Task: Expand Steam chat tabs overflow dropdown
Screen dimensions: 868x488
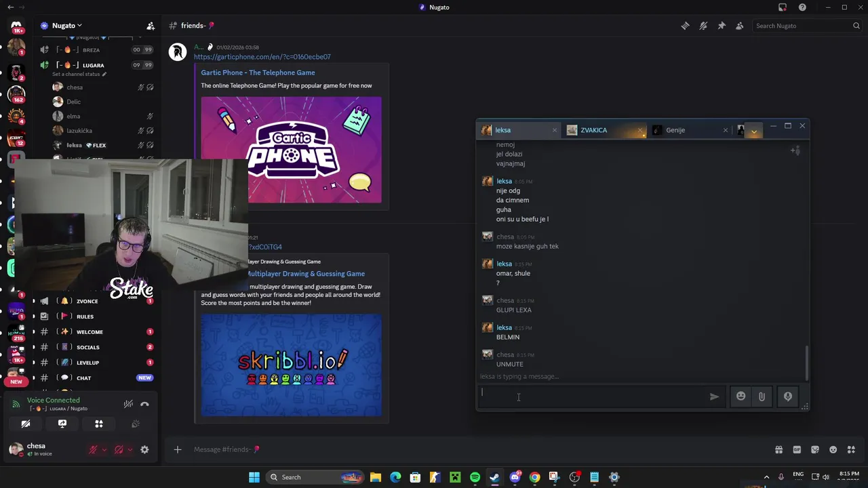Action: 754,131
